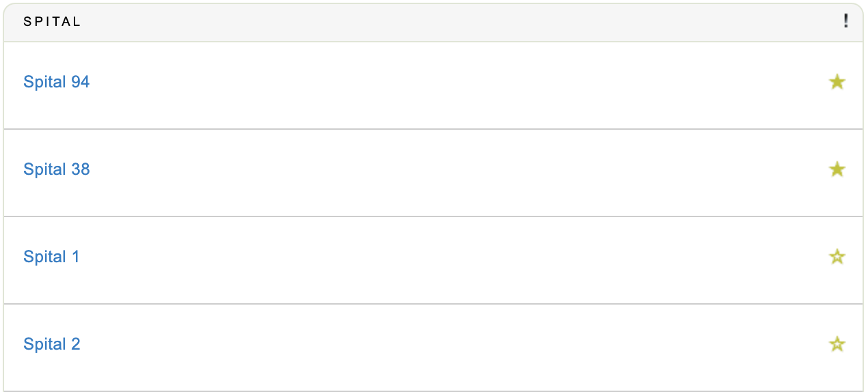Click the exclamation mark icon in header
The image size is (868, 392).
point(845,21)
